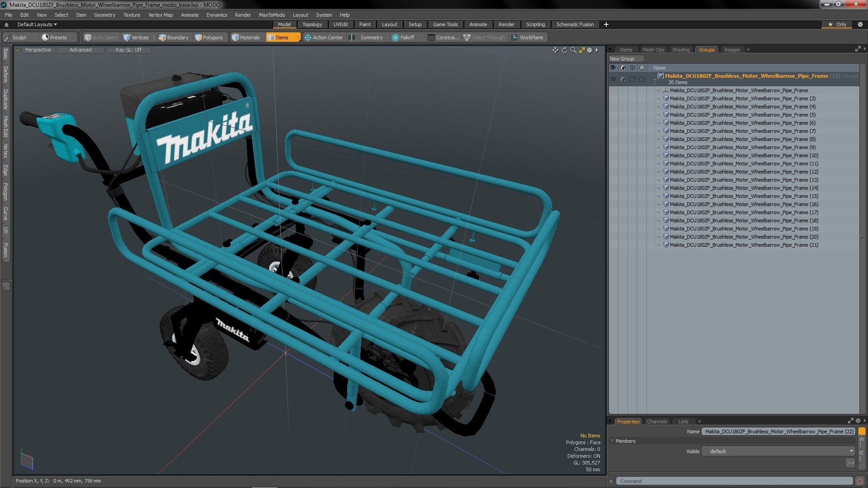
Task: Open the Channels tab
Action: pos(656,422)
